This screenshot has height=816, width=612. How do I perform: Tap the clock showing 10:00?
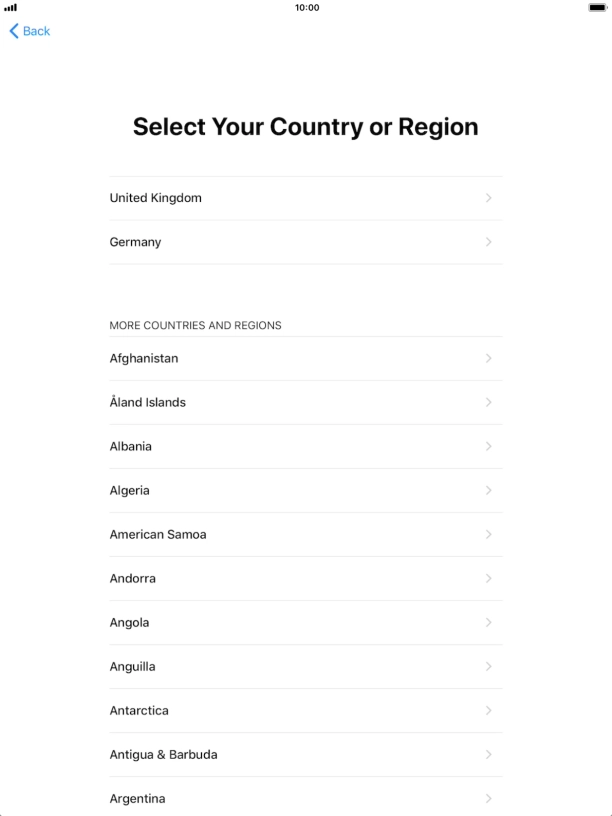coord(307,8)
